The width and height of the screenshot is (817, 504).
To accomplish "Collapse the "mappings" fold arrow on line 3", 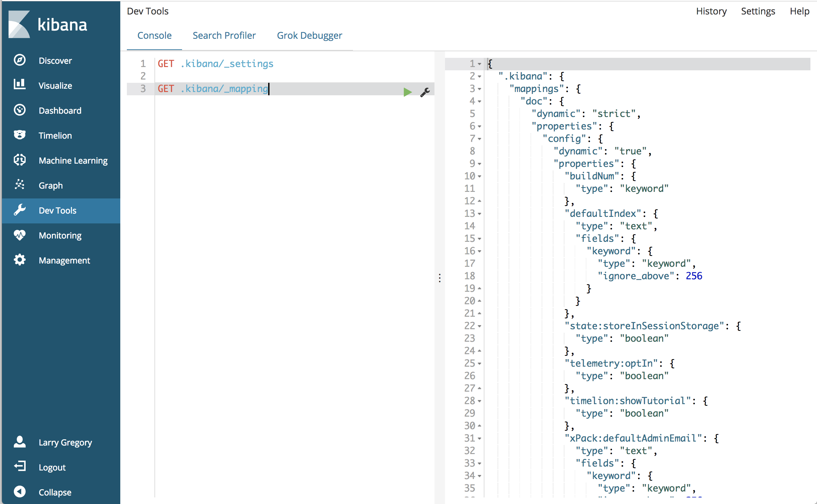I will (479, 89).
